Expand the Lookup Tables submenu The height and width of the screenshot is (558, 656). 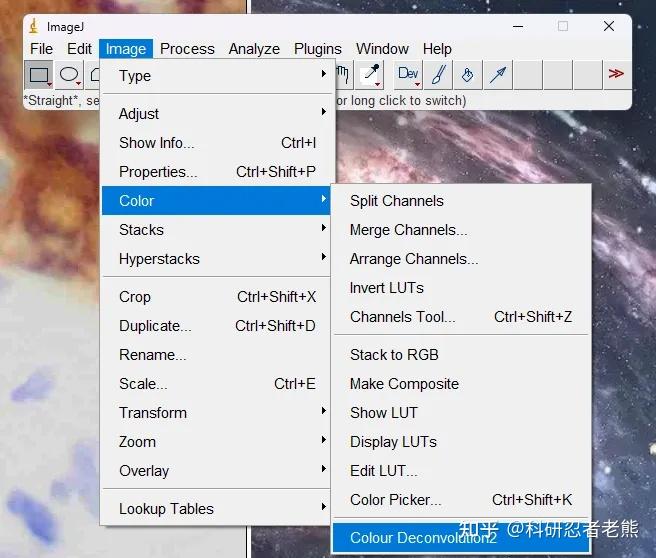[216, 509]
